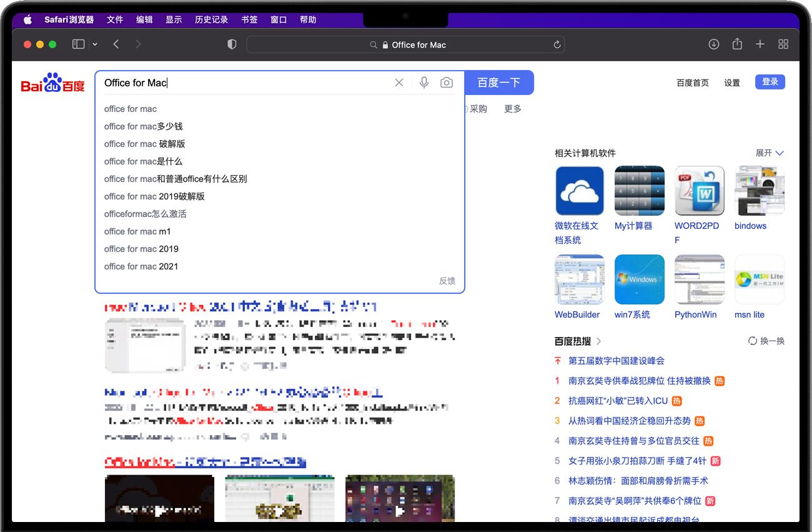Open hot search 第五届数字中国建设峰会
This screenshot has height=532, width=812.
pos(616,361)
